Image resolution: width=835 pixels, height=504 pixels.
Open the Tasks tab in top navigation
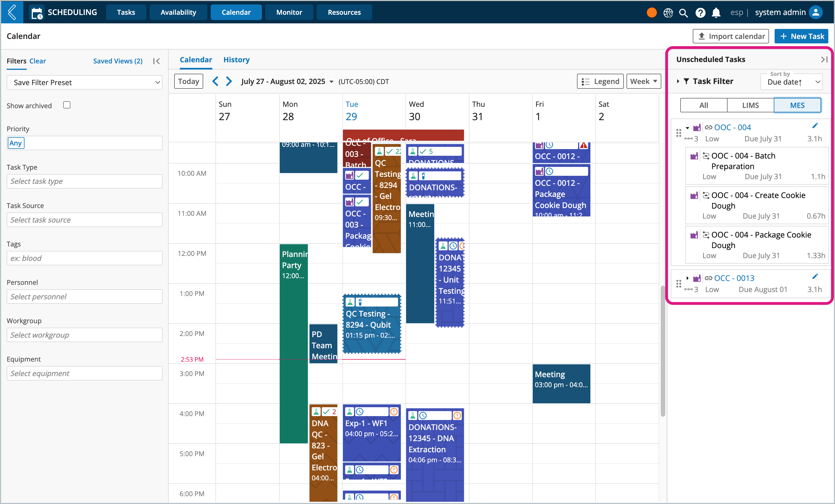coord(126,12)
